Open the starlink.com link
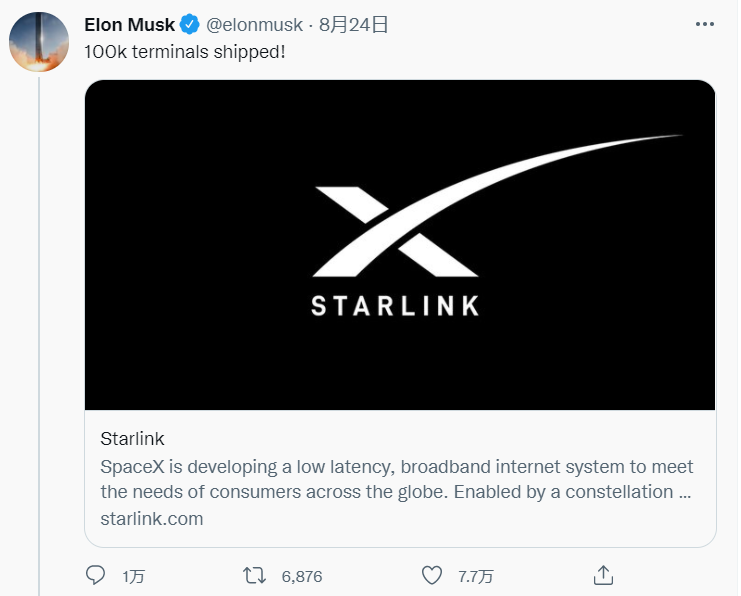741x596 pixels. [151, 518]
